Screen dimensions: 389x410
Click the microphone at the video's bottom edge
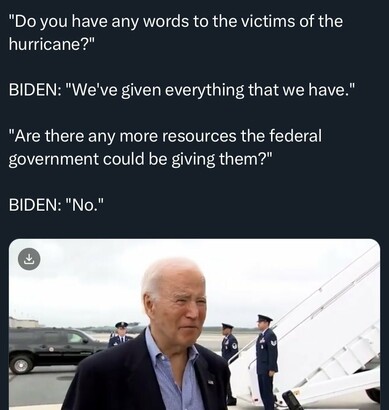click(292, 400)
